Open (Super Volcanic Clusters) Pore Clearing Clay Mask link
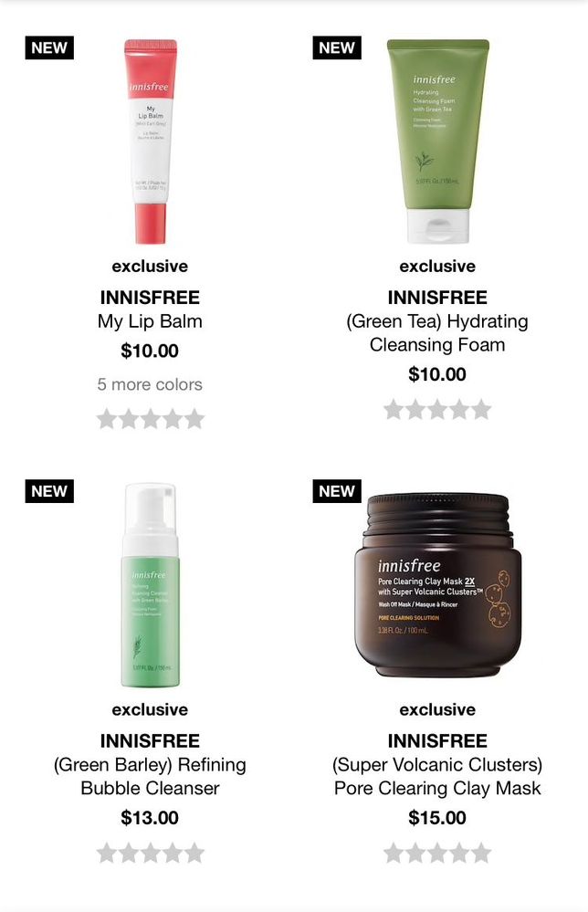 click(437, 776)
